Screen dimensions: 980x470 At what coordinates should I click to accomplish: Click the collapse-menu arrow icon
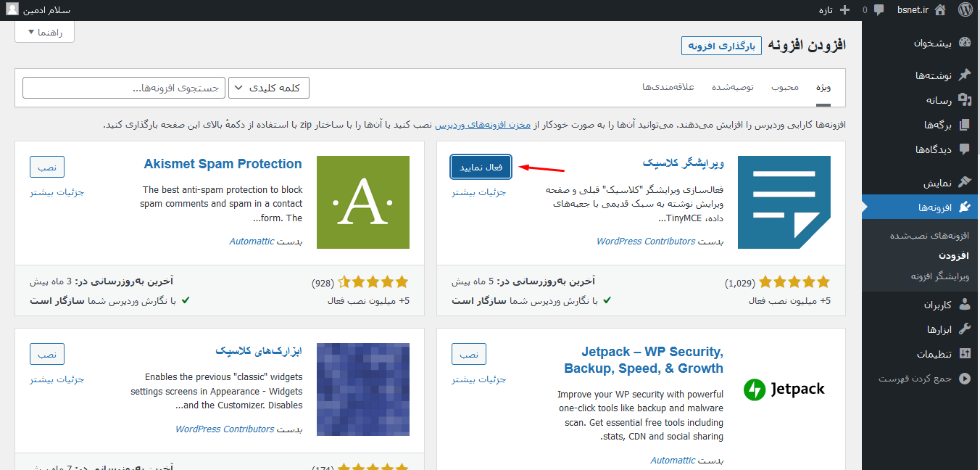[x=964, y=379]
